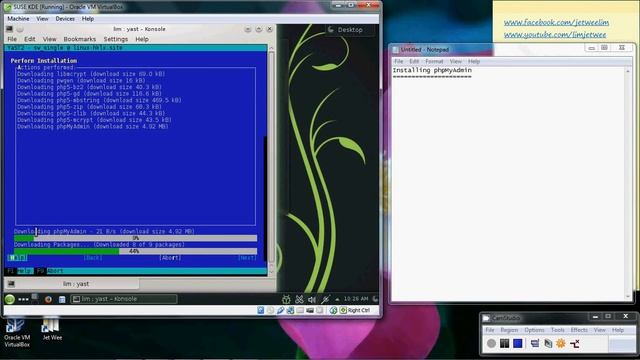Open CamStudio Region menu

509,330
